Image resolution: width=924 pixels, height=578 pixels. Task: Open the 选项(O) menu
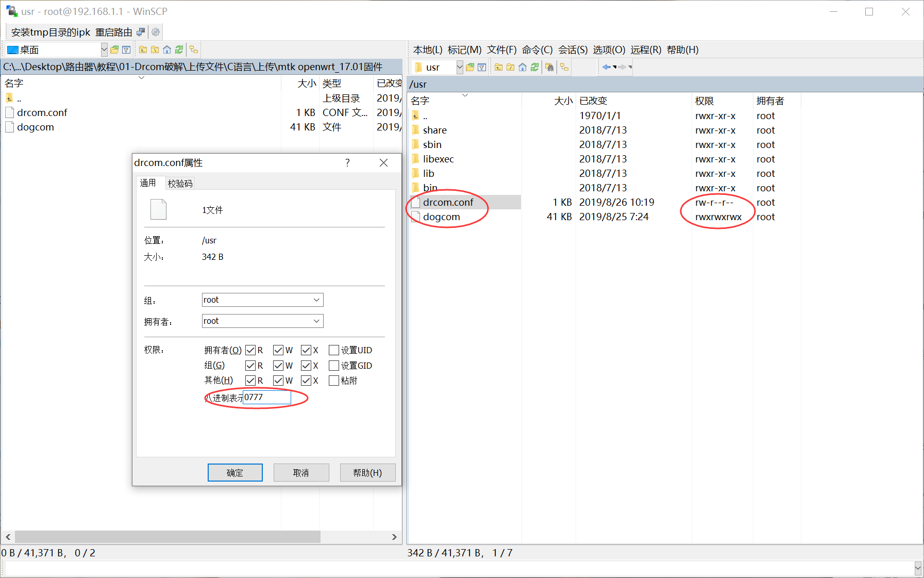[609, 50]
